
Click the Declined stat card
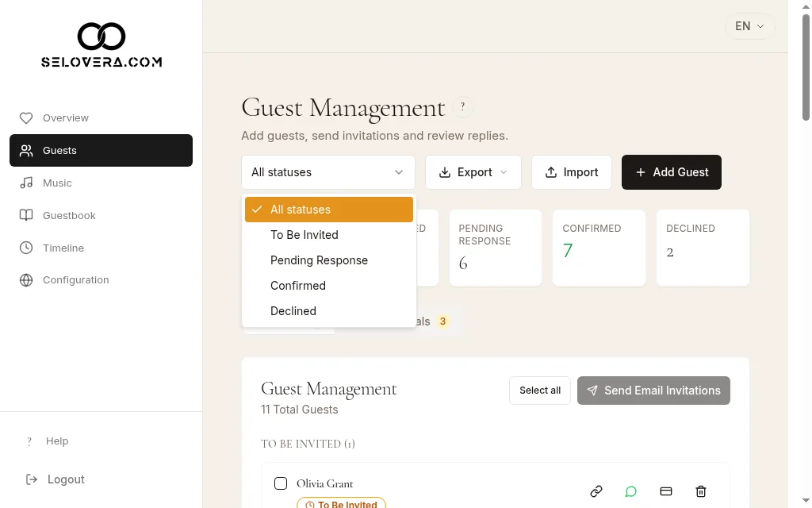(x=703, y=248)
